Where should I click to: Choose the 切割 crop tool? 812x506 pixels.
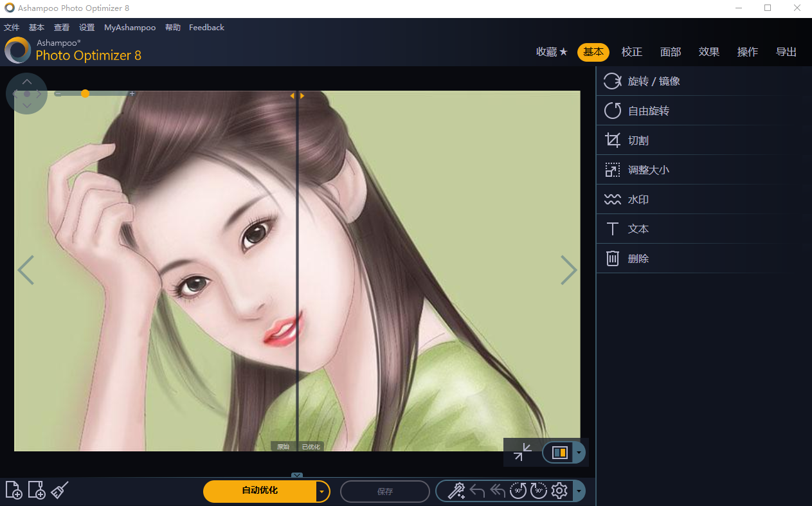tap(703, 140)
